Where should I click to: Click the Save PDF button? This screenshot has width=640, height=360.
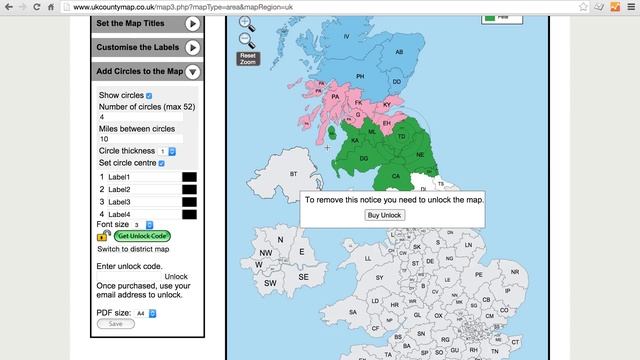(116, 324)
